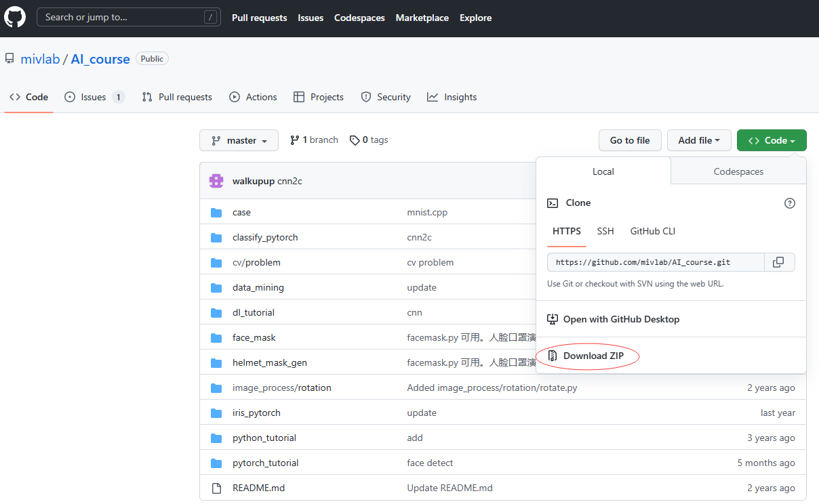Image resolution: width=819 pixels, height=504 pixels.
Task: Click the pytorch_tutorial folder icon
Action: (216, 463)
